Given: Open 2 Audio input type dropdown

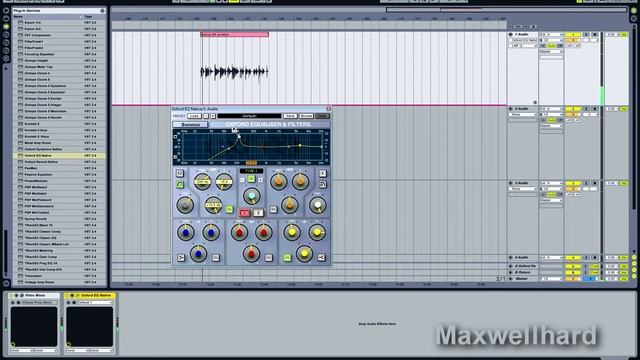Looking at the screenshot, I should click(x=551, y=109).
